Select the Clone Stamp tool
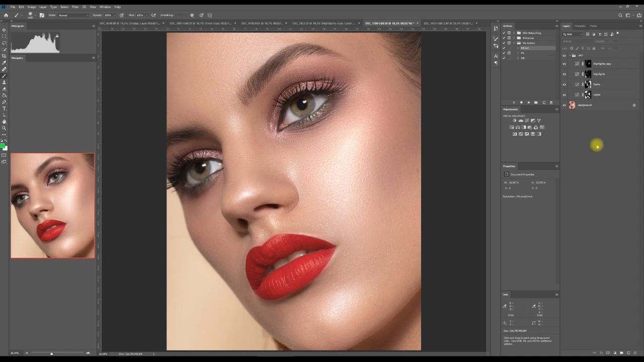 pos(4,82)
